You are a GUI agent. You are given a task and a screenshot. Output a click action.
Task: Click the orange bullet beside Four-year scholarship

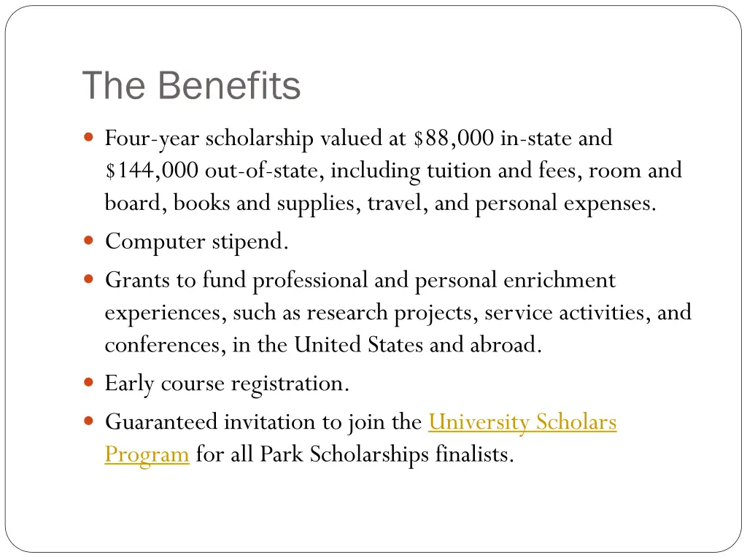(88, 138)
